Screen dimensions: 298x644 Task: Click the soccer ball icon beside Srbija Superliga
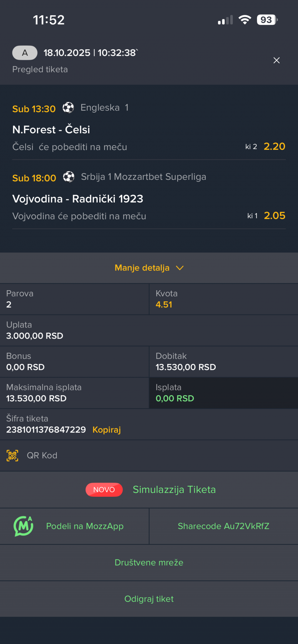click(x=69, y=177)
